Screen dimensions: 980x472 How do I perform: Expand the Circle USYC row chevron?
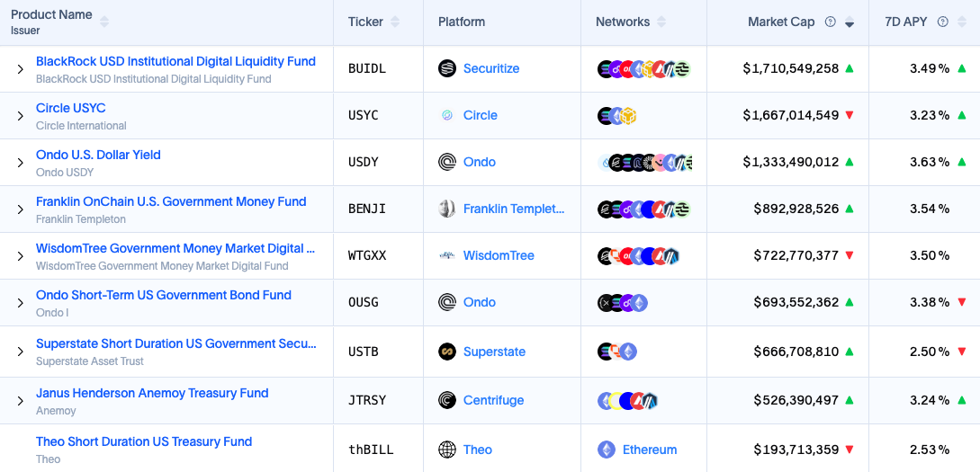[x=20, y=116]
